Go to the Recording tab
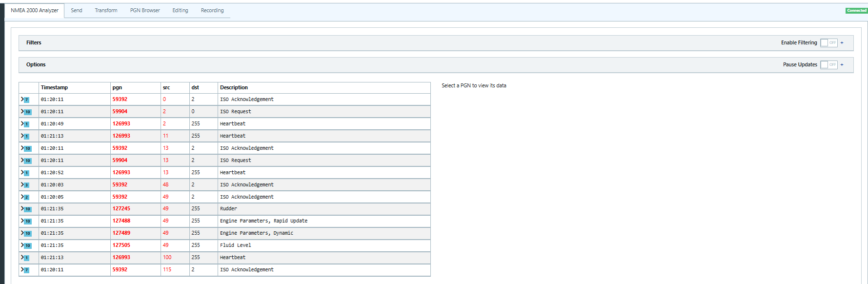 click(212, 10)
